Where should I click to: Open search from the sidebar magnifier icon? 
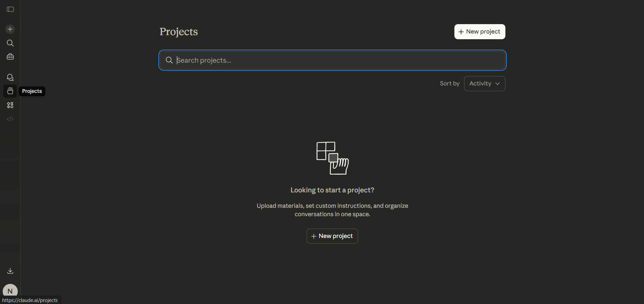tap(10, 43)
